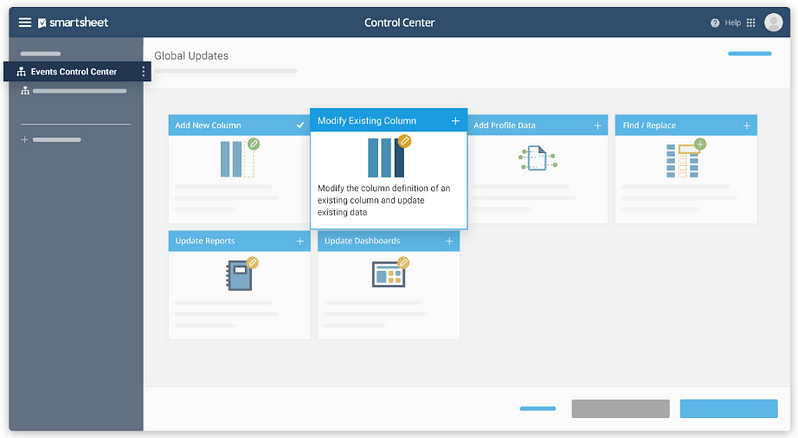The image size is (798, 438).
Task: Click the Control Center title in the header
Action: (400, 22)
